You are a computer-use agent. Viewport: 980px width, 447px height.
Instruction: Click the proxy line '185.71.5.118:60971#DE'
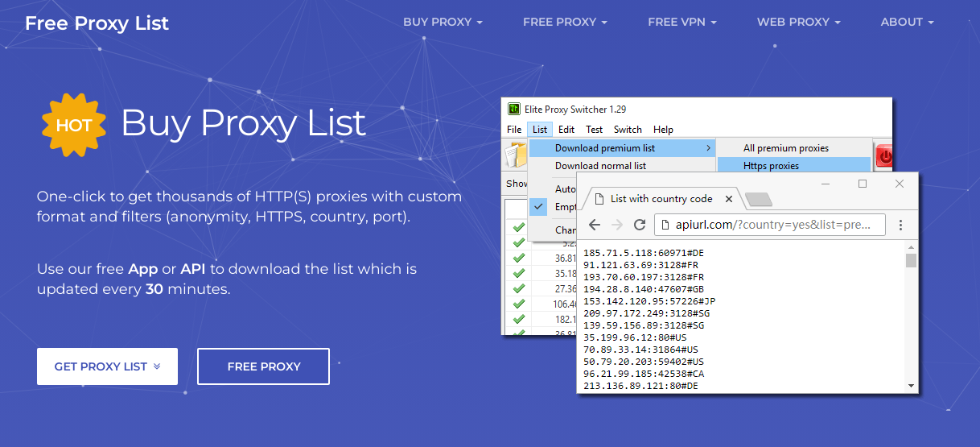point(644,253)
